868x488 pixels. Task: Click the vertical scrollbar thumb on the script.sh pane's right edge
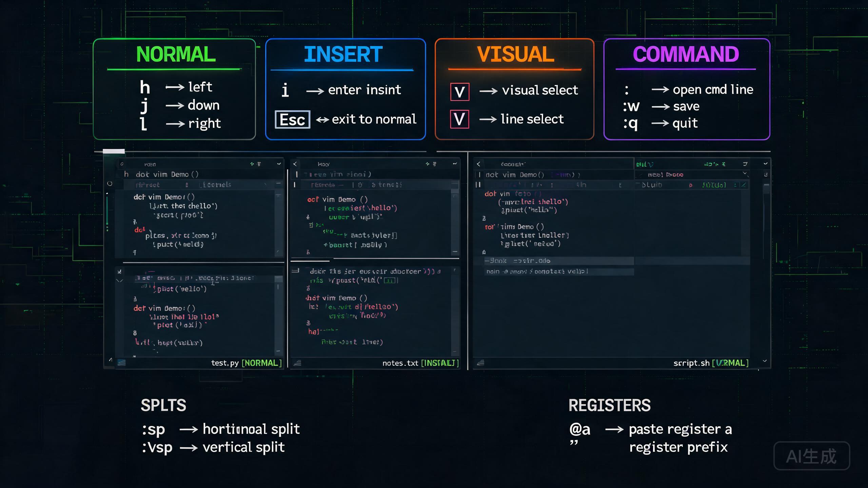766,188
